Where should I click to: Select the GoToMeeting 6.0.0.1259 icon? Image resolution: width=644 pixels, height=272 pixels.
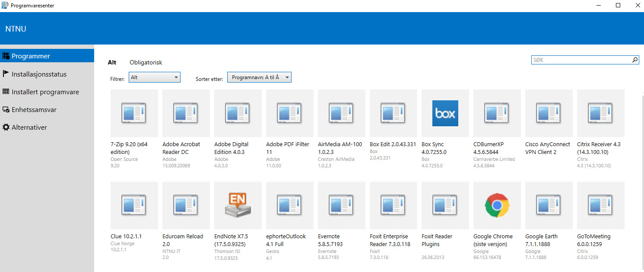pyautogui.click(x=601, y=205)
